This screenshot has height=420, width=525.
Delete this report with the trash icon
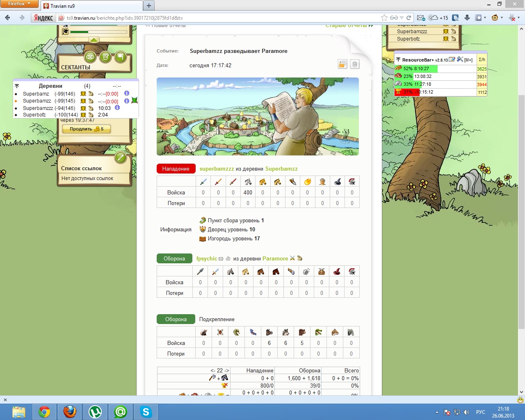(x=355, y=64)
